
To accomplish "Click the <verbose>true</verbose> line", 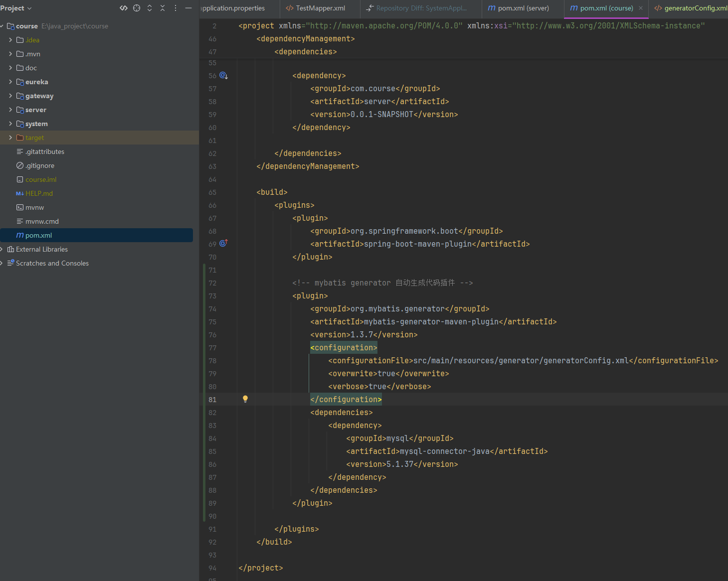I will pyautogui.click(x=379, y=387).
